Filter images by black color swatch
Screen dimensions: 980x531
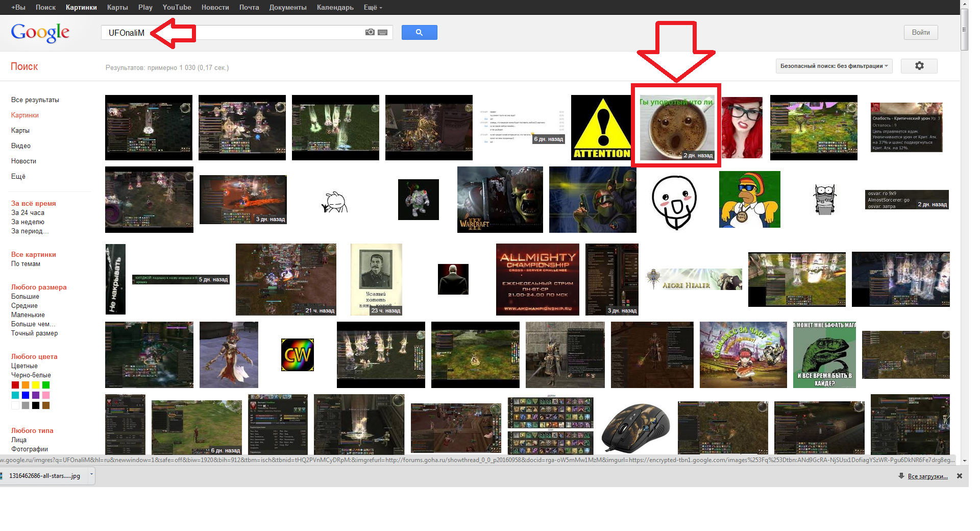point(36,405)
